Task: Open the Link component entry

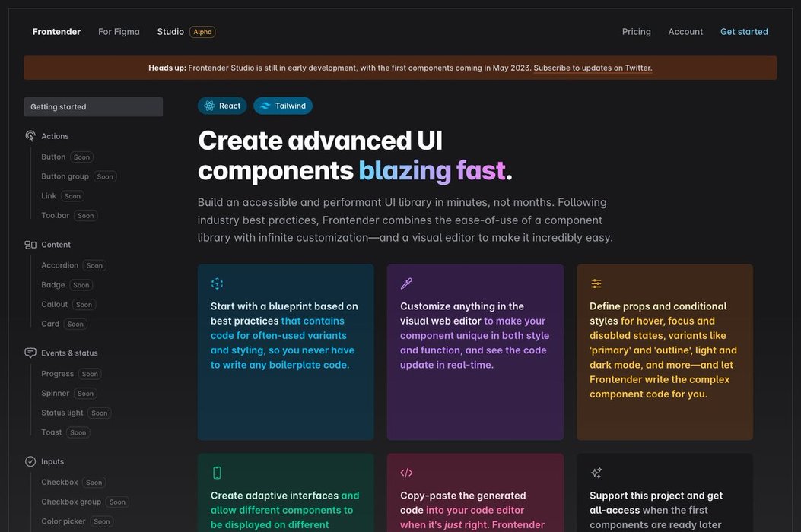Action: pyautogui.click(x=49, y=195)
